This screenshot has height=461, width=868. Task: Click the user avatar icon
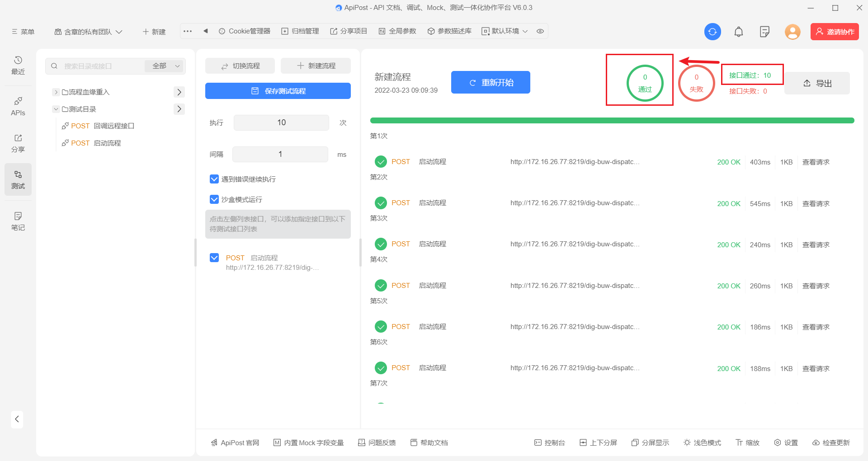click(x=793, y=32)
